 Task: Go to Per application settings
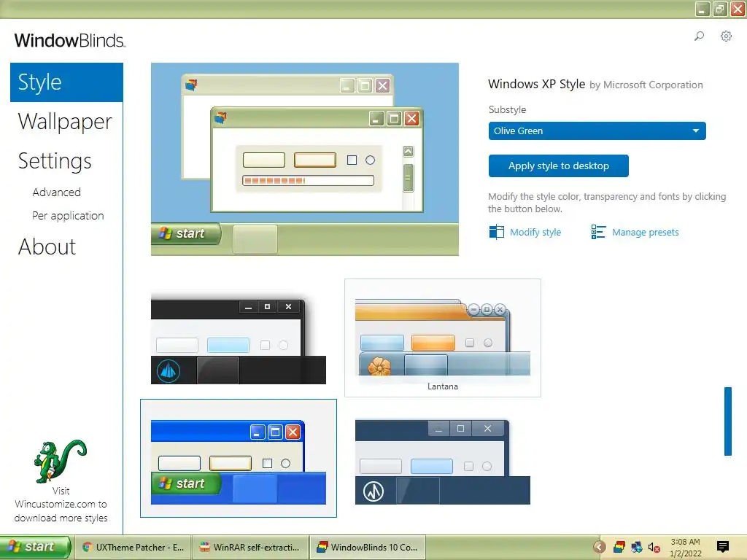tap(68, 216)
